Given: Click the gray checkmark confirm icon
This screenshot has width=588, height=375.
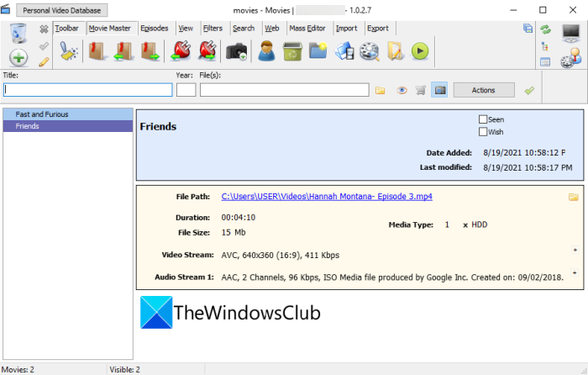Looking at the screenshot, I should pos(44,45).
